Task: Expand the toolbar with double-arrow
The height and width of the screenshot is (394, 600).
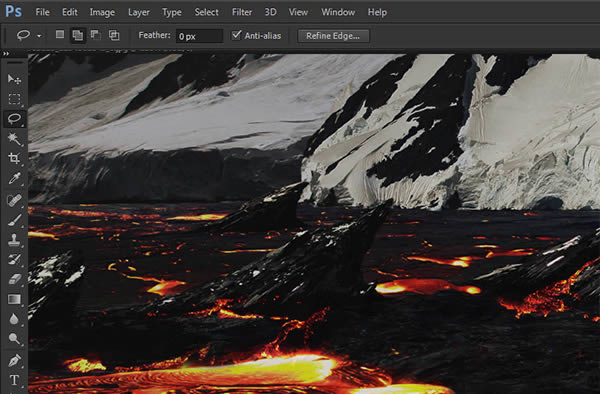Action: point(6,54)
